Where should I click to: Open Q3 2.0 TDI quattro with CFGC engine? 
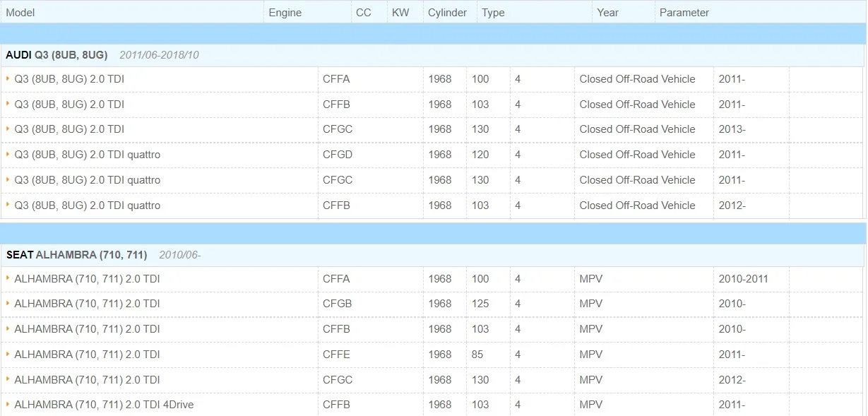coord(87,180)
